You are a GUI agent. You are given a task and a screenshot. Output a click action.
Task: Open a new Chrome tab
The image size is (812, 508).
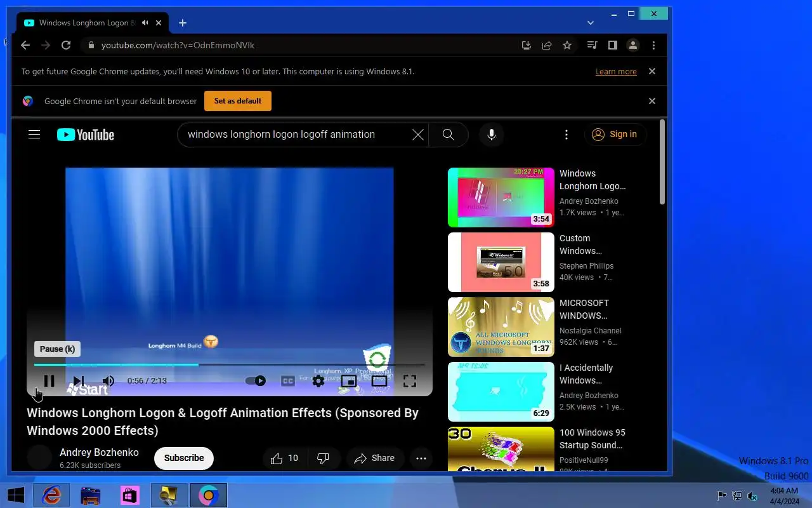pos(183,23)
